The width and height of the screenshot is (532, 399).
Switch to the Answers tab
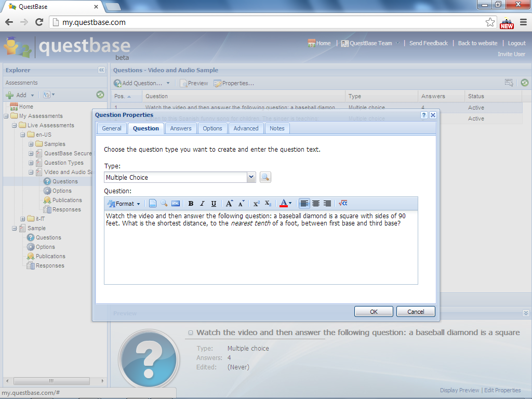tap(181, 128)
